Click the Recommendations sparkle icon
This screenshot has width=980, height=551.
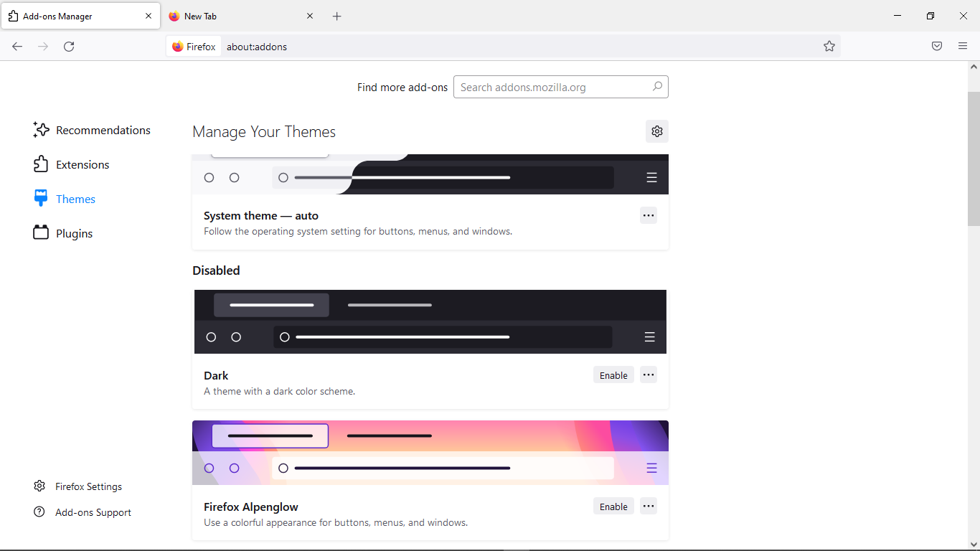41,130
